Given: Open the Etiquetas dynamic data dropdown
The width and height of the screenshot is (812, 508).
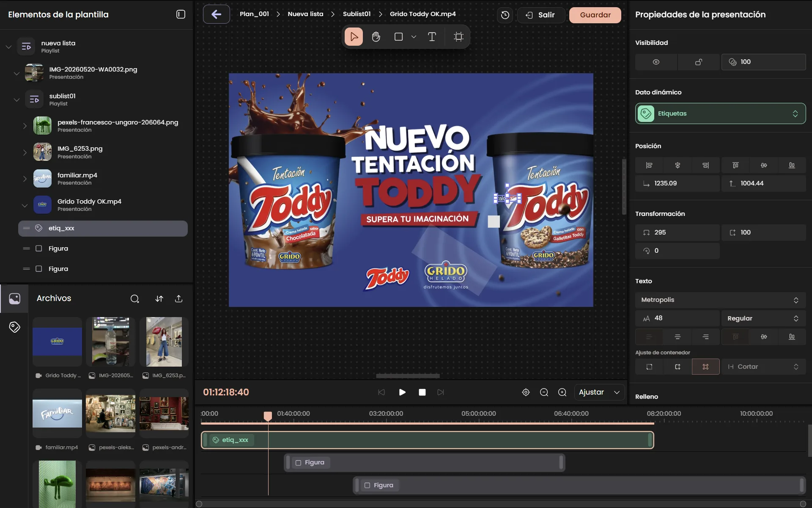Looking at the screenshot, I should point(720,113).
